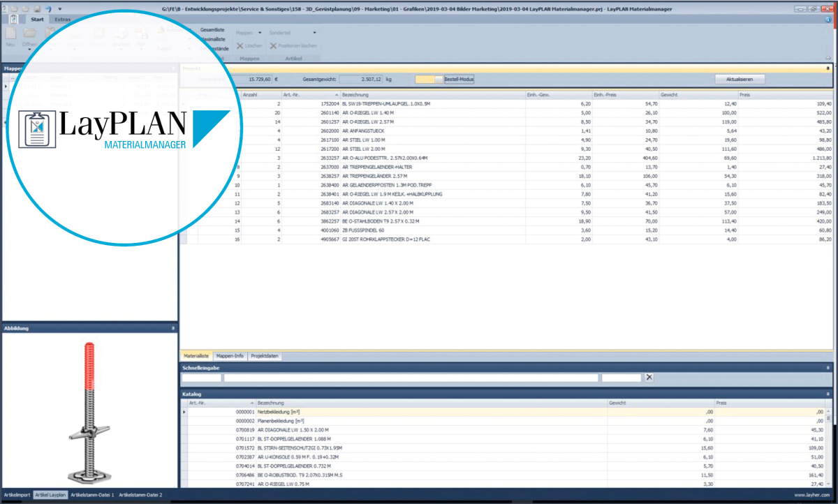Click Einh.-Preis column header
The height and width of the screenshot is (504, 838).
pyautogui.click(x=625, y=94)
